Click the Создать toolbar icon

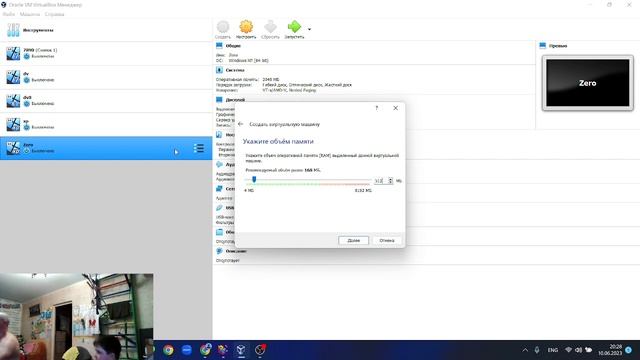[x=223, y=27]
